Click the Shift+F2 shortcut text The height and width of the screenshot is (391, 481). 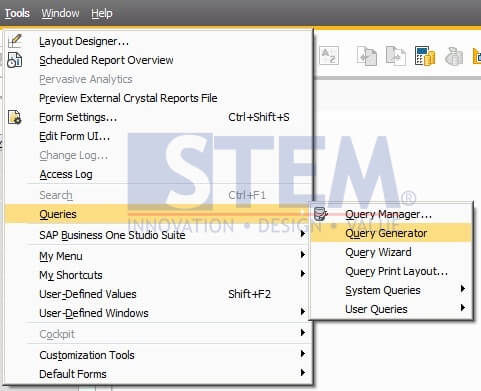pos(249,294)
